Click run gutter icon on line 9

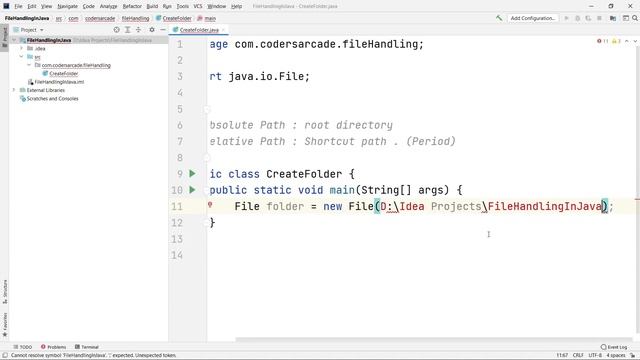point(192,173)
